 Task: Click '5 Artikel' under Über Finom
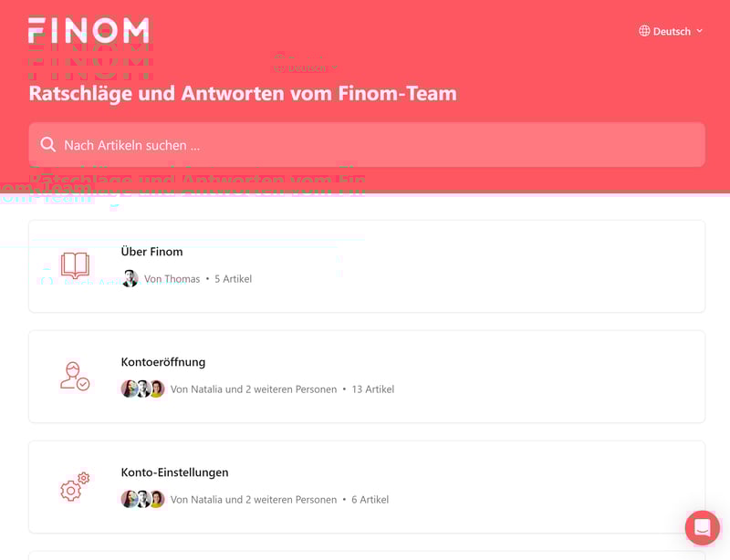(x=233, y=279)
